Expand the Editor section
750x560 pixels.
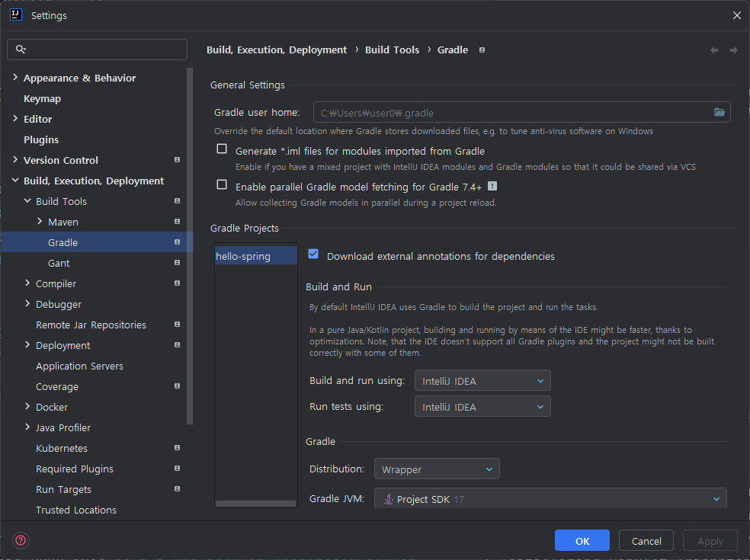pyautogui.click(x=15, y=118)
